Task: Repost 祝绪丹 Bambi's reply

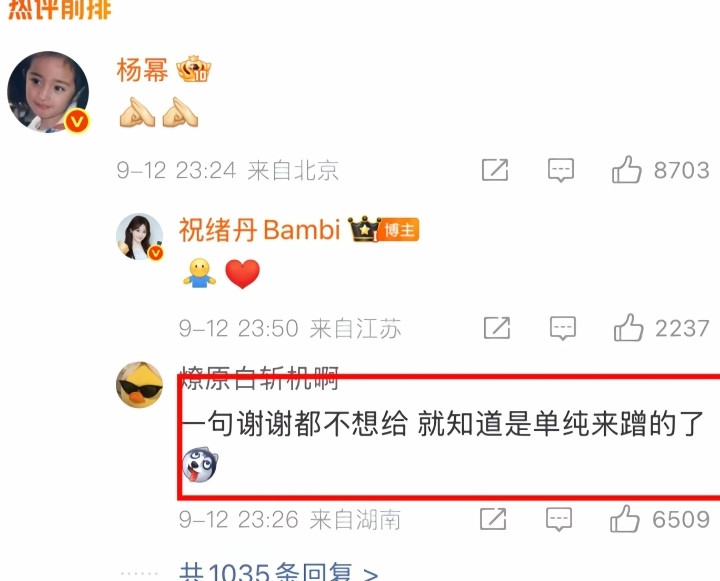Action: [497, 327]
